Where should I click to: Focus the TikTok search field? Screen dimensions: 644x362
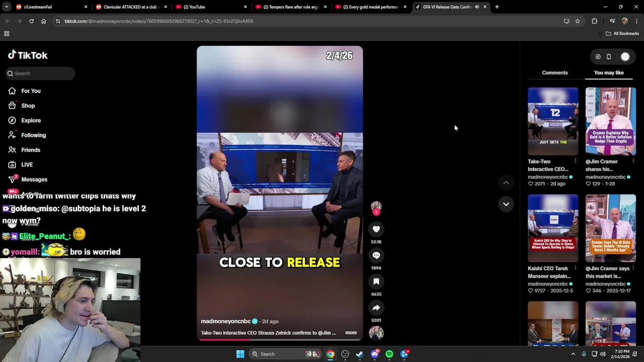(40, 73)
